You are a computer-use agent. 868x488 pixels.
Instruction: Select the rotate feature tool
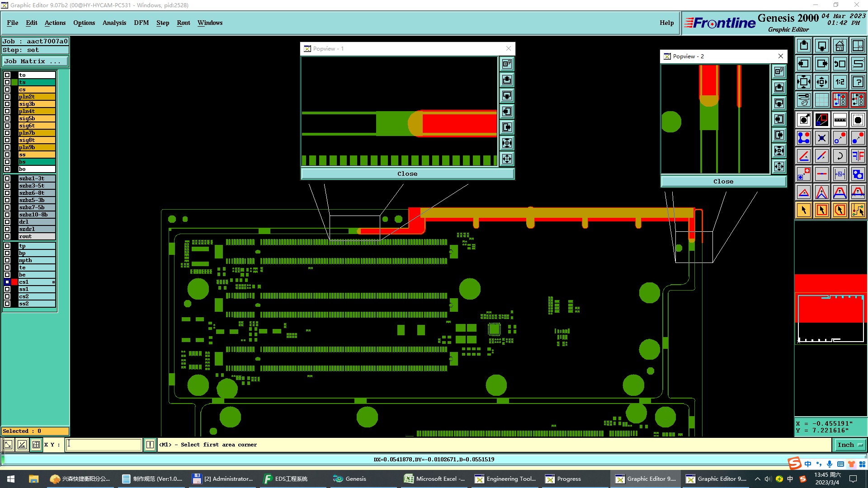(x=840, y=156)
